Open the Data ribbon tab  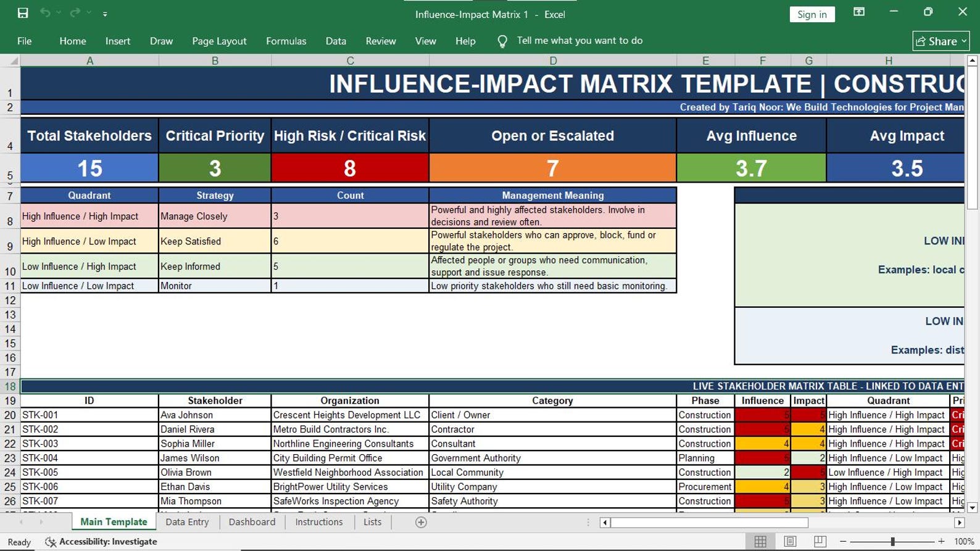[x=336, y=41]
